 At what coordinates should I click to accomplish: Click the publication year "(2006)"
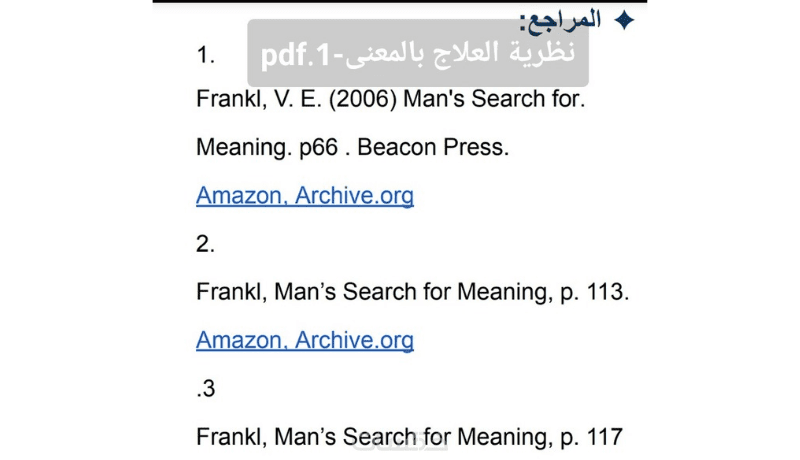[x=355, y=101]
